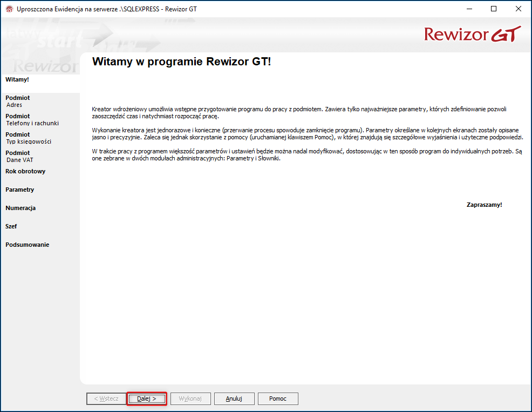Click the Rewizor GT title bar icon
Viewport: 532px width, 412px height.
click(x=10, y=9)
